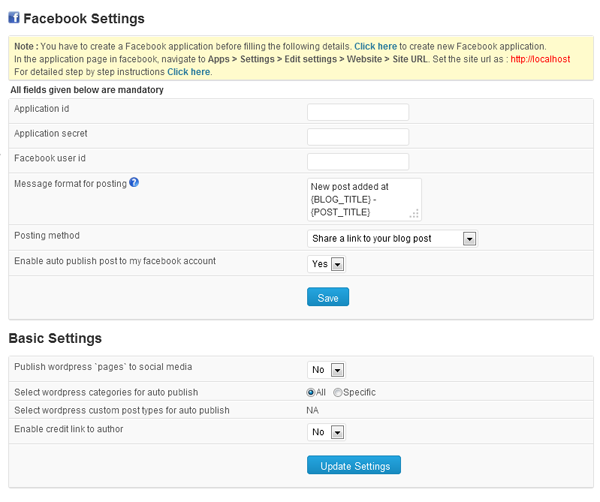Select the Facebook user id text box
Viewport: 600px width, 502px height.
point(358,162)
